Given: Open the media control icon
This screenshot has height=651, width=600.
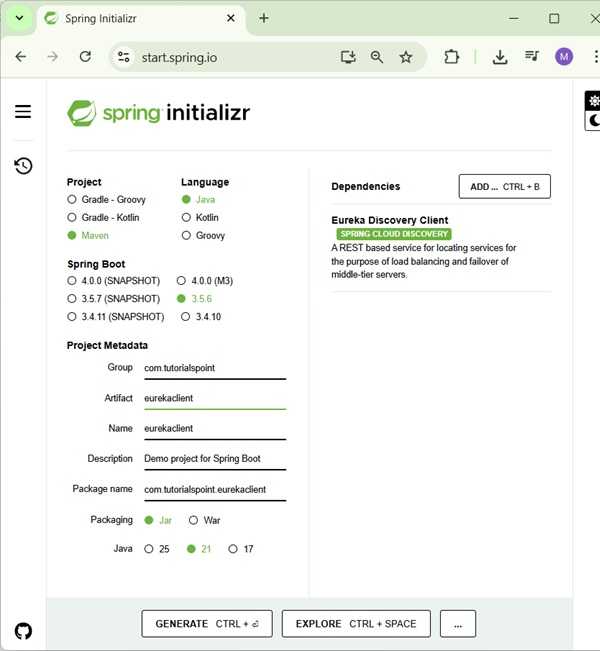Looking at the screenshot, I should click(531, 56).
